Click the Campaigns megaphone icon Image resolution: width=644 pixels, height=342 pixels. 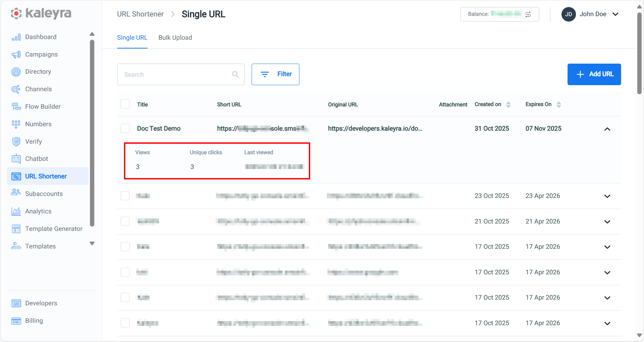click(x=16, y=55)
